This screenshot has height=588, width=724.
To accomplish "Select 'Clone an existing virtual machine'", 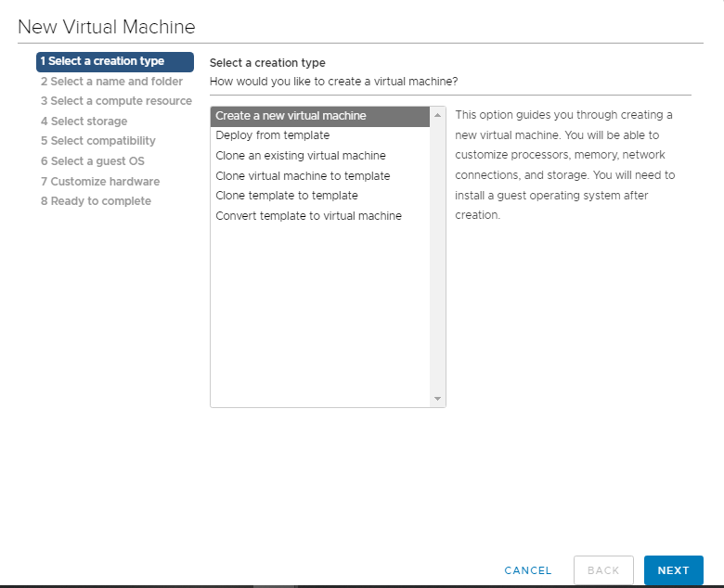I will click(300, 156).
